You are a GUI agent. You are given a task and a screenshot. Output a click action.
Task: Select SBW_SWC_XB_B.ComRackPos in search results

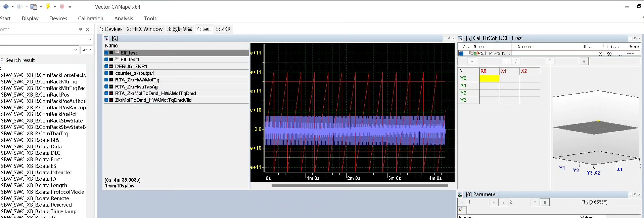(x=35, y=95)
